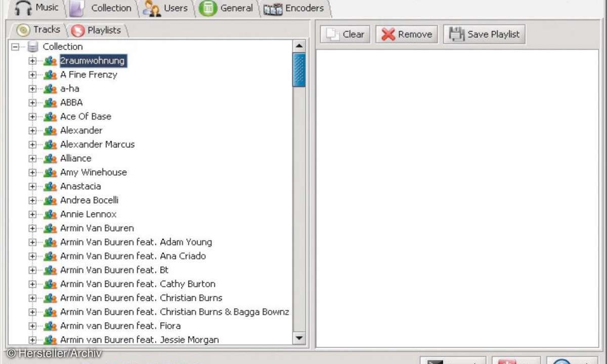This screenshot has height=364, width=607.
Task: Select Armin van Buuren feat. Jessie Morgan
Action: (140, 340)
